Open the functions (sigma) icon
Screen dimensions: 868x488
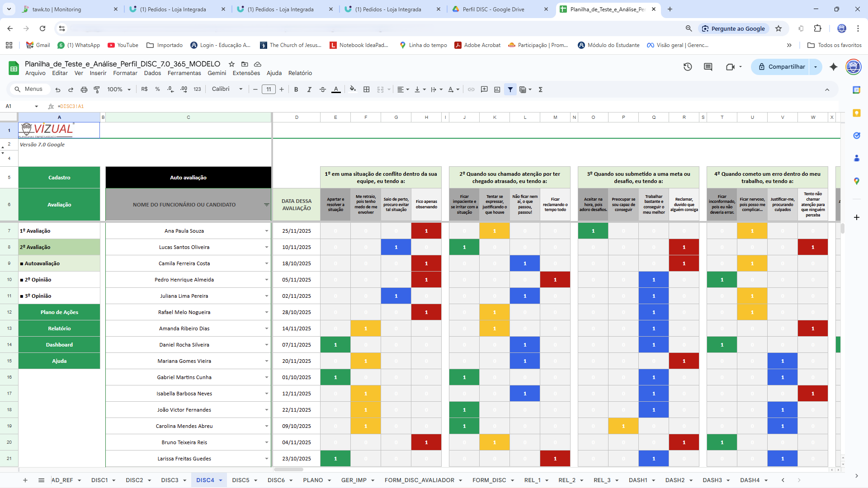tap(540, 89)
